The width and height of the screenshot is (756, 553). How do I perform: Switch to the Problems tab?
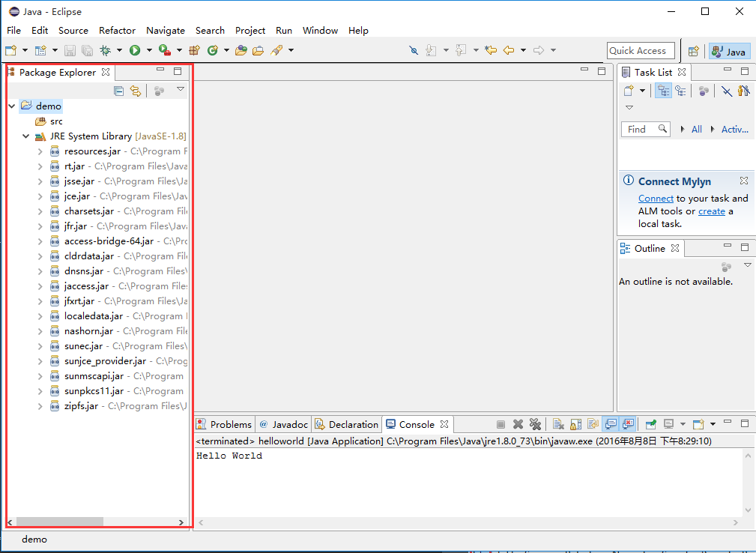(x=224, y=424)
